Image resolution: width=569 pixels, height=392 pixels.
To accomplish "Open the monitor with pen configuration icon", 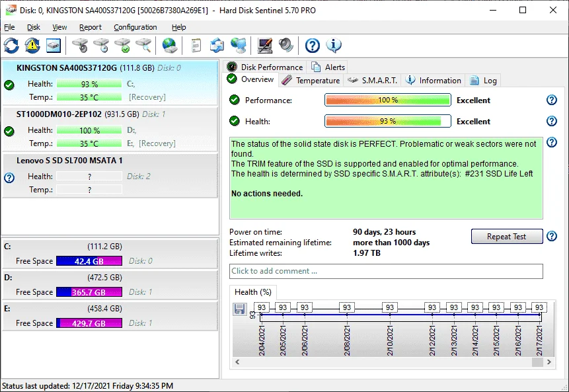I will pyautogui.click(x=264, y=46).
